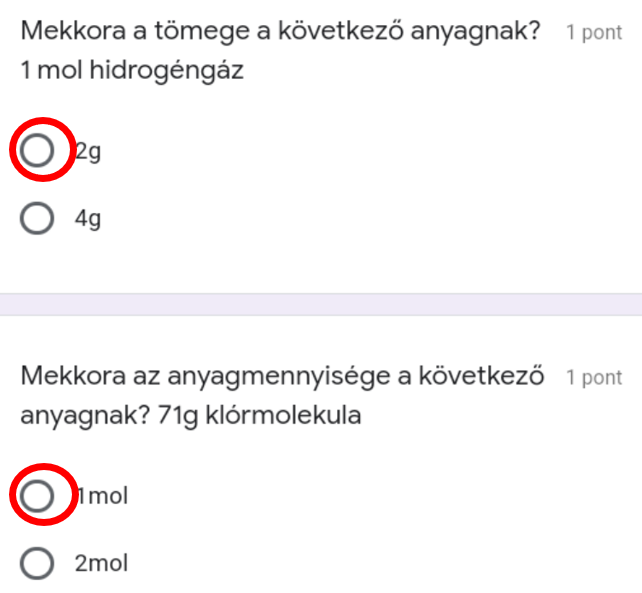Click the word "klórmolekula"
Viewport: 642px width, 593px height.
click(x=282, y=416)
